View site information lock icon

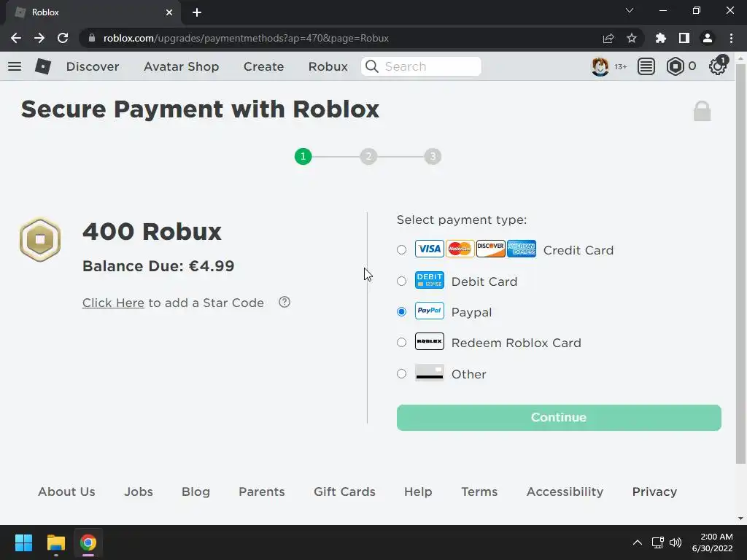pos(92,38)
